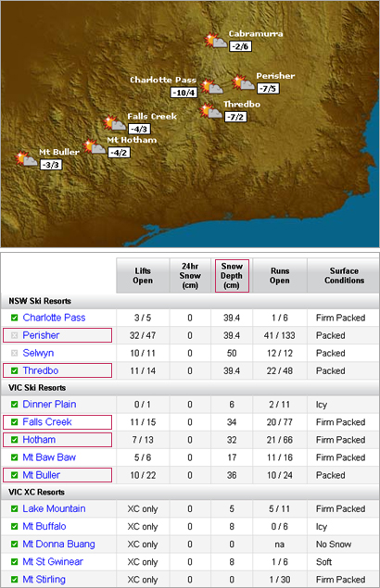Image resolution: width=380 pixels, height=588 pixels.
Task: Click the Thredbo weather icon on map
Action: [x=210, y=111]
